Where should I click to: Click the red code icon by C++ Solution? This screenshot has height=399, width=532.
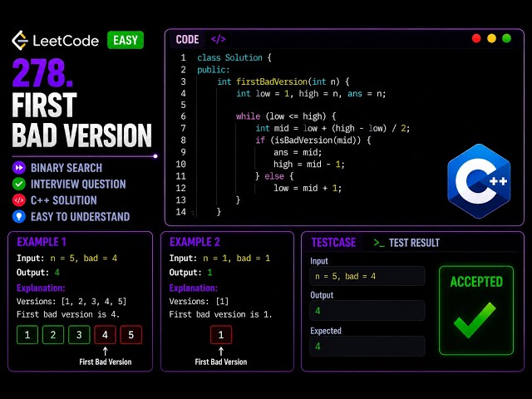[x=19, y=200]
